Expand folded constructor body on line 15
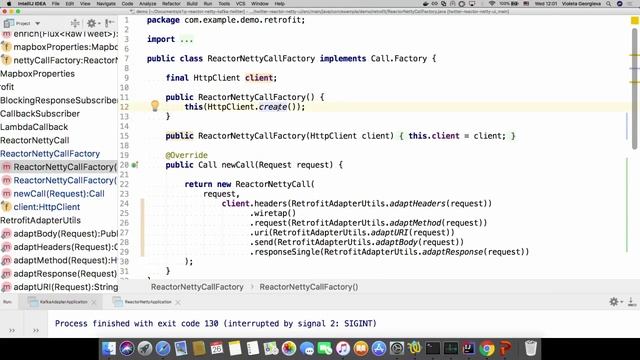The height and width of the screenshot is (360, 640). point(457,136)
